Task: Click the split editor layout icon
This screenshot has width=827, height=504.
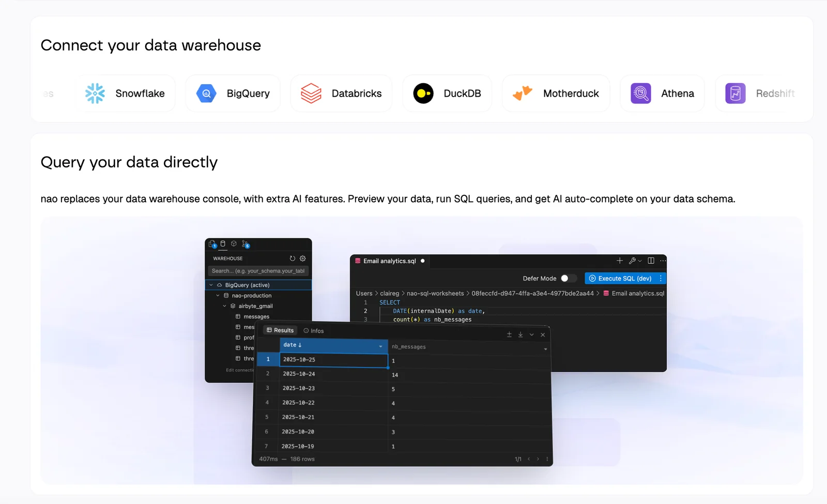Action: point(651,261)
